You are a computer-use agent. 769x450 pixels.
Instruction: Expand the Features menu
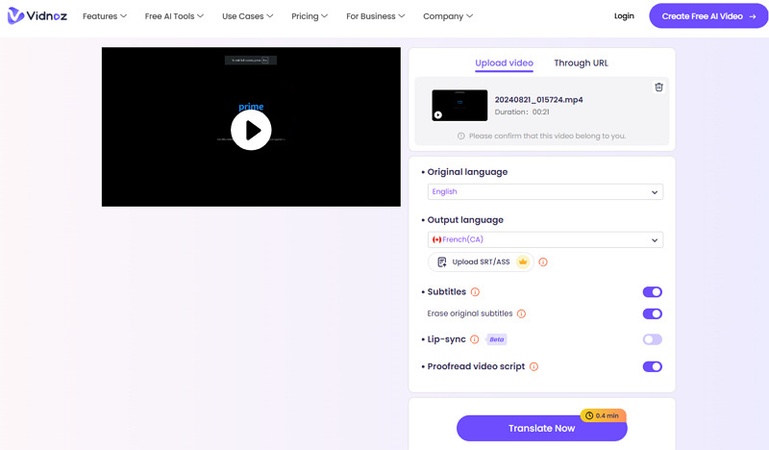point(104,16)
